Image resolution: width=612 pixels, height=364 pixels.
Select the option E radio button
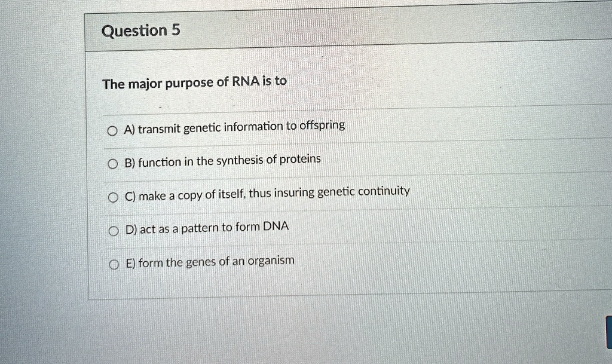point(114,265)
